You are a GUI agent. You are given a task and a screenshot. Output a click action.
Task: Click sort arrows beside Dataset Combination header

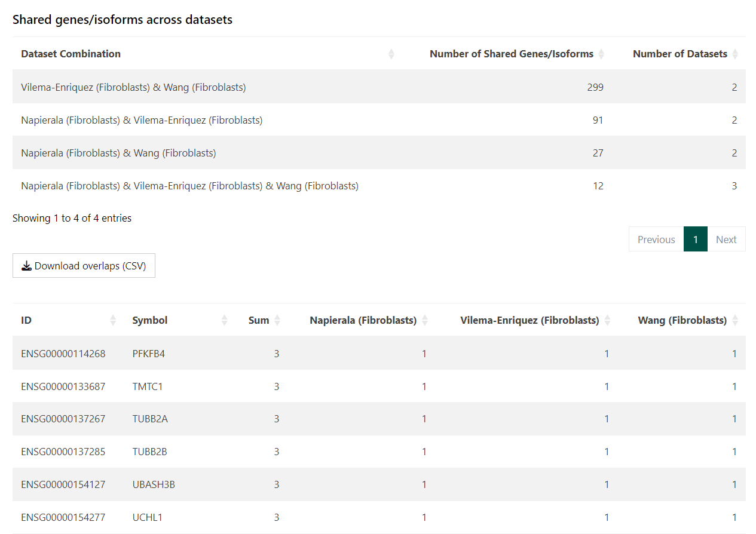point(391,54)
